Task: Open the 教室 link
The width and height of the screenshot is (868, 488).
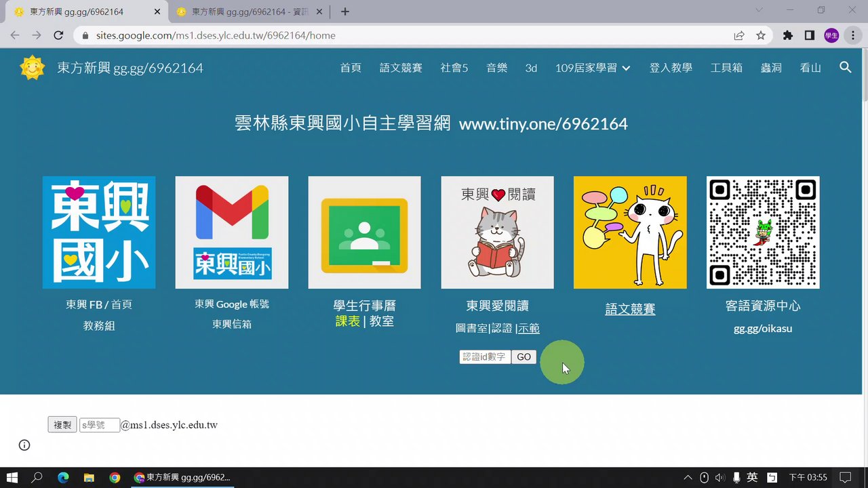Action: [x=382, y=321]
